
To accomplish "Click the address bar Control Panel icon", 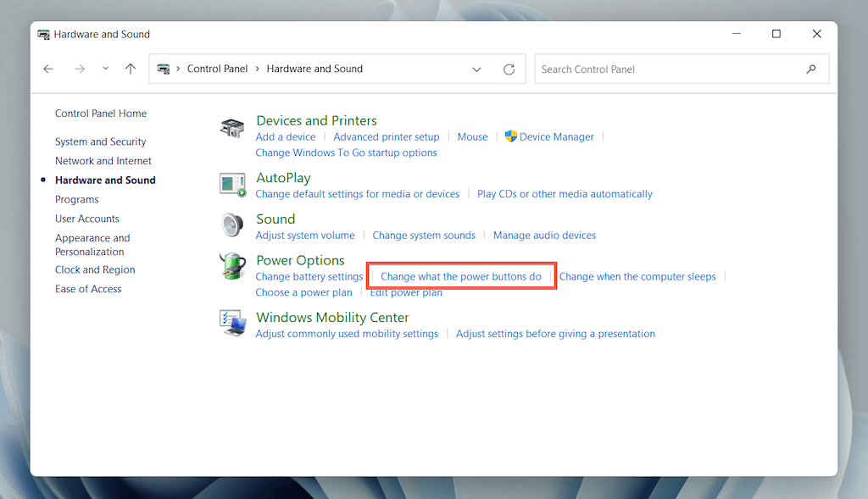I will tap(164, 69).
